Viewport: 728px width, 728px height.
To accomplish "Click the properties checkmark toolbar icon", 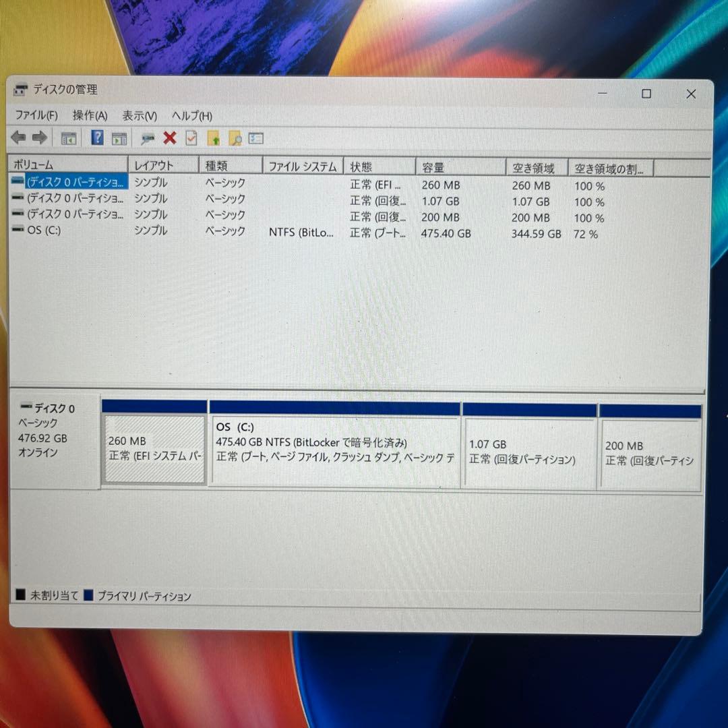I will pyautogui.click(x=191, y=138).
